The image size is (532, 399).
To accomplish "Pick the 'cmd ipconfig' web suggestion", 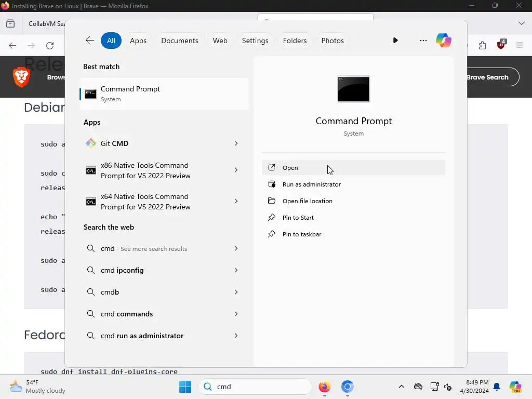I will click(x=156, y=270).
